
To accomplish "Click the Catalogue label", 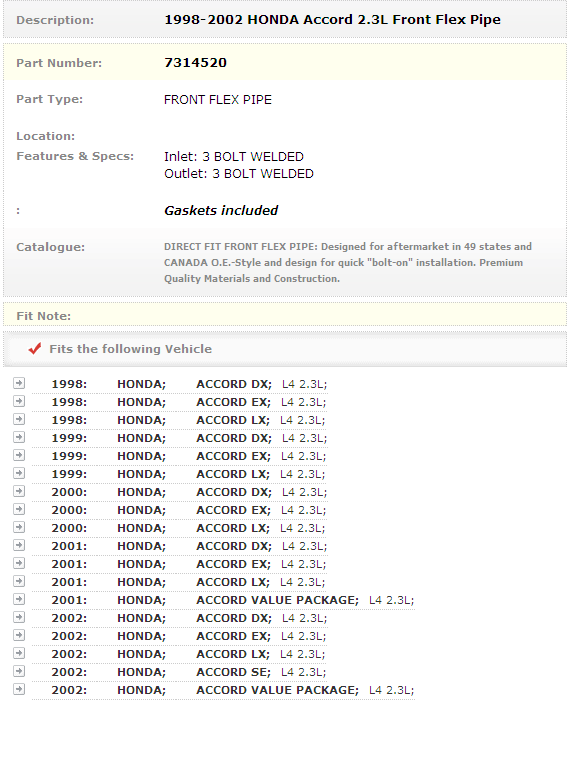I will [x=50, y=247].
